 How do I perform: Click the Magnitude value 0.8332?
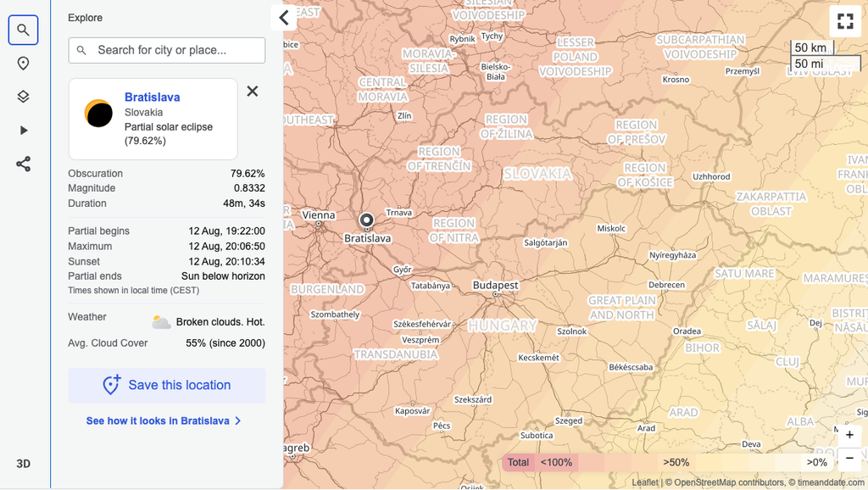(x=249, y=188)
